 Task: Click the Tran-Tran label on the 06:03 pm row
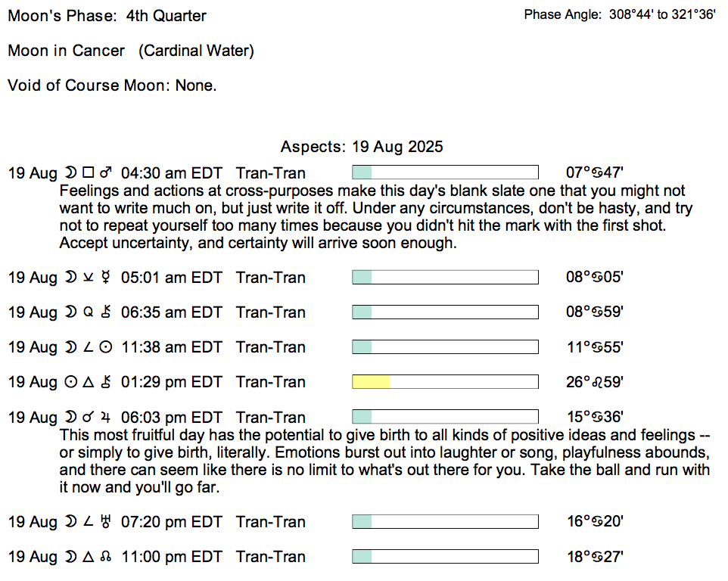point(271,417)
